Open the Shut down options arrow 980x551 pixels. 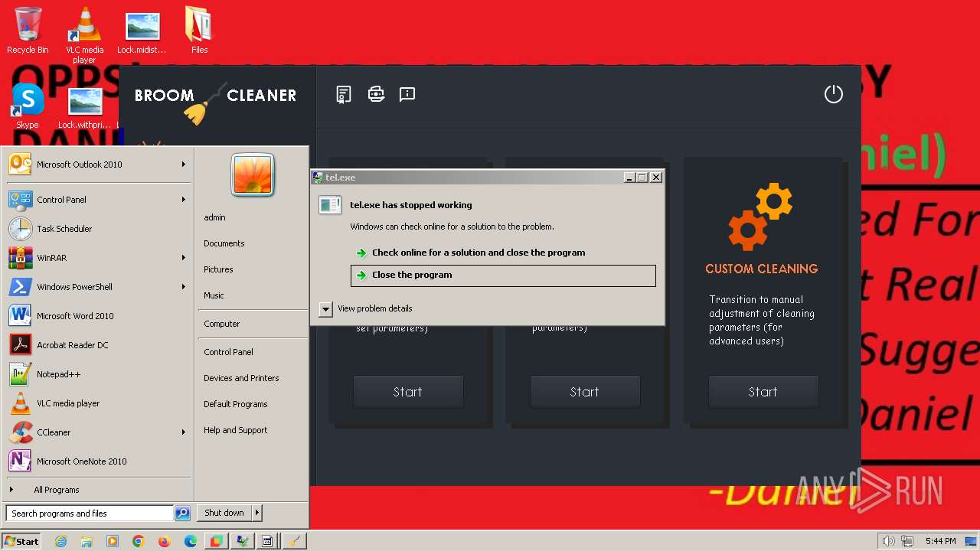click(x=257, y=513)
